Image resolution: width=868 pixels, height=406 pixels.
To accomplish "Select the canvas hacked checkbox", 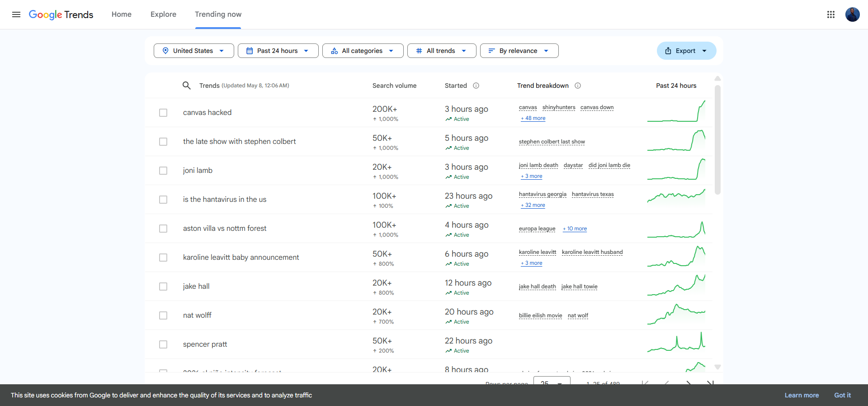I will 163,113.
